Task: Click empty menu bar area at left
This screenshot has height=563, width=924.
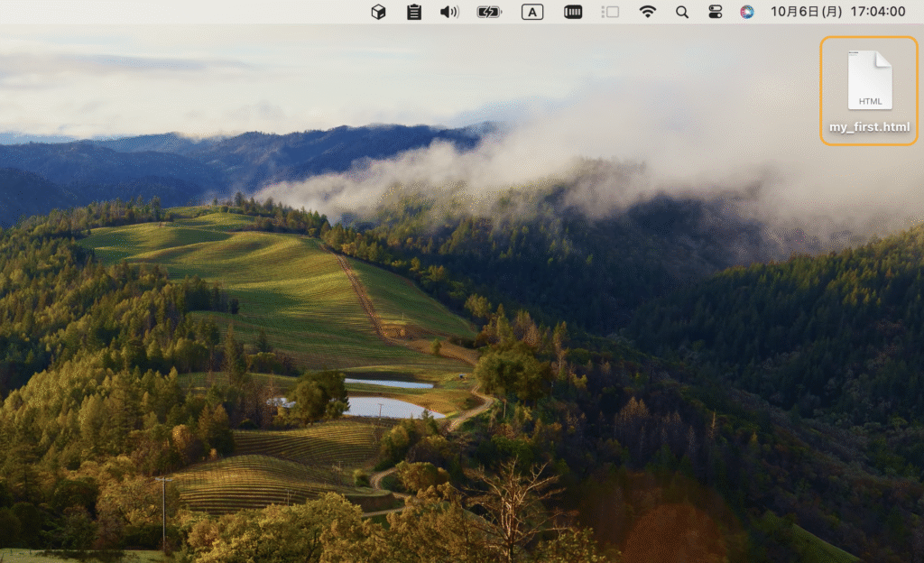Action: click(x=180, y=12)
